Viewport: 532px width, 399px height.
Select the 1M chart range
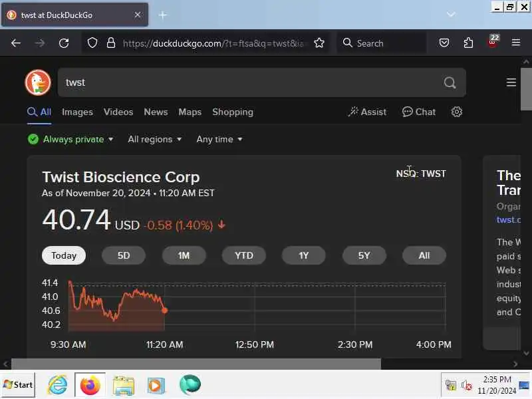(184, 255)
